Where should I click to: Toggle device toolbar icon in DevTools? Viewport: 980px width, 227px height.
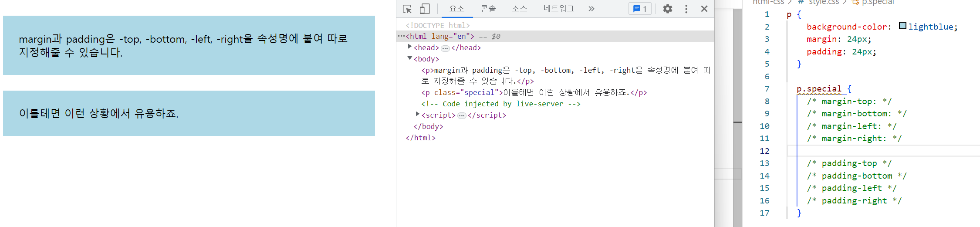point(425,9)
